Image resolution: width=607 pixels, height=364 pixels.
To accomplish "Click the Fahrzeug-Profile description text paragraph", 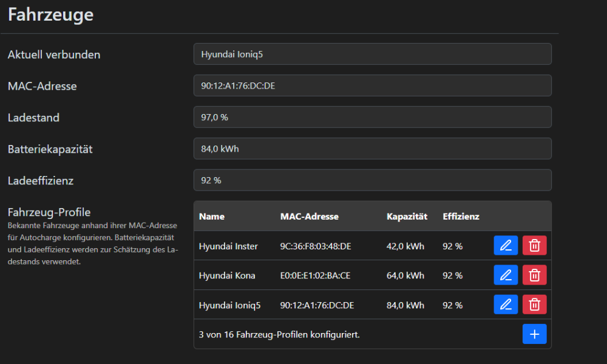I will [x=93, y=243].
